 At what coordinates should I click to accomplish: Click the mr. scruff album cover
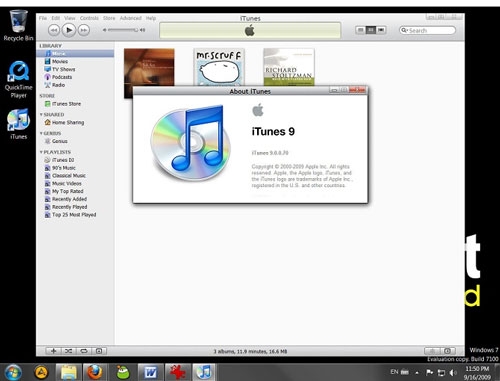point(219,67)
